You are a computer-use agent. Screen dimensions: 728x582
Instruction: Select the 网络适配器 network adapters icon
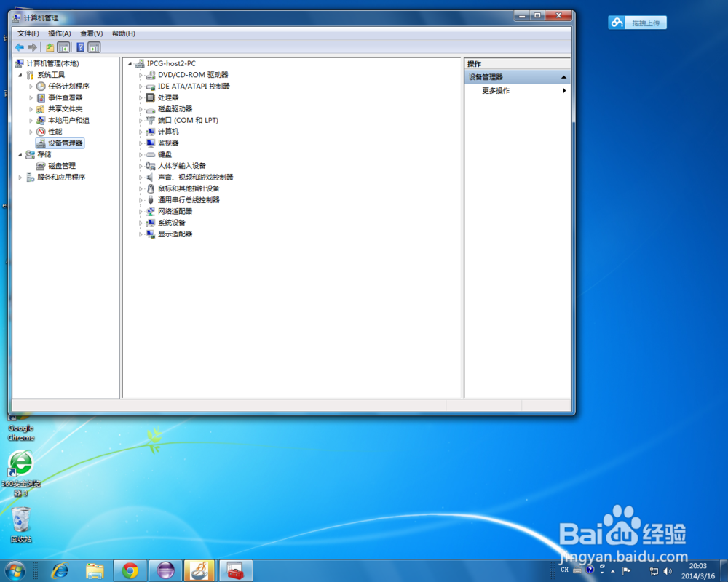tap(150, 211)
